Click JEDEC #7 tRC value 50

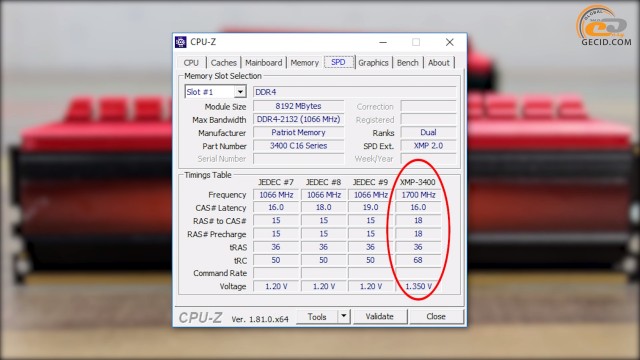[276, 260]
